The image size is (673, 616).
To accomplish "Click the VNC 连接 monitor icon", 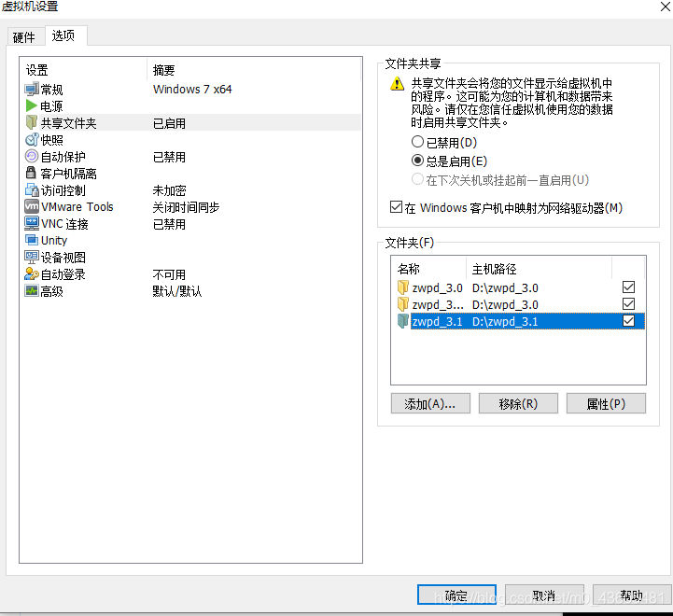I will 32,223.
